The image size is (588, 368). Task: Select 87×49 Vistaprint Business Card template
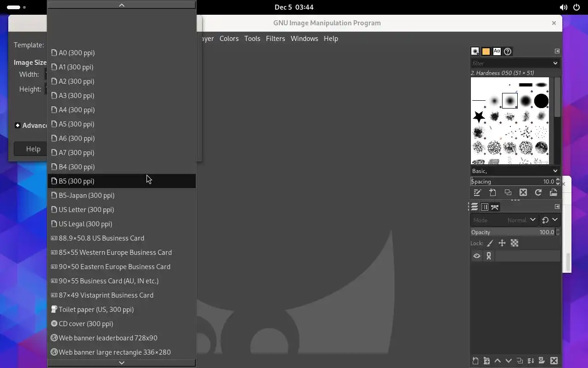[122, 295]
